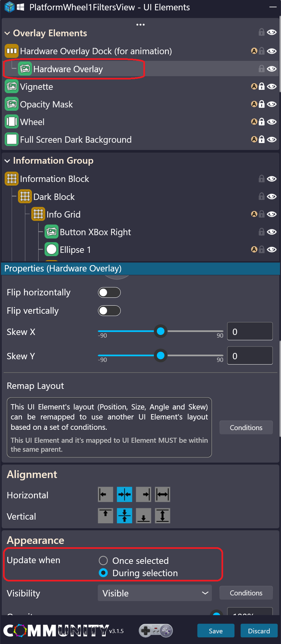
Task: Click Wheel element animation badge icon
Action: coord(254,122)
